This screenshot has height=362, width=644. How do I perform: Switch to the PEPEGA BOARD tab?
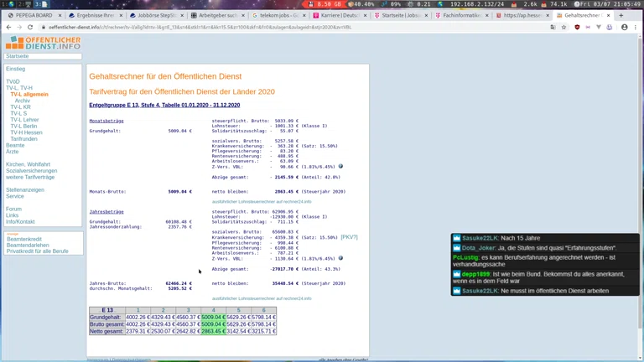(x=32, y=15)
